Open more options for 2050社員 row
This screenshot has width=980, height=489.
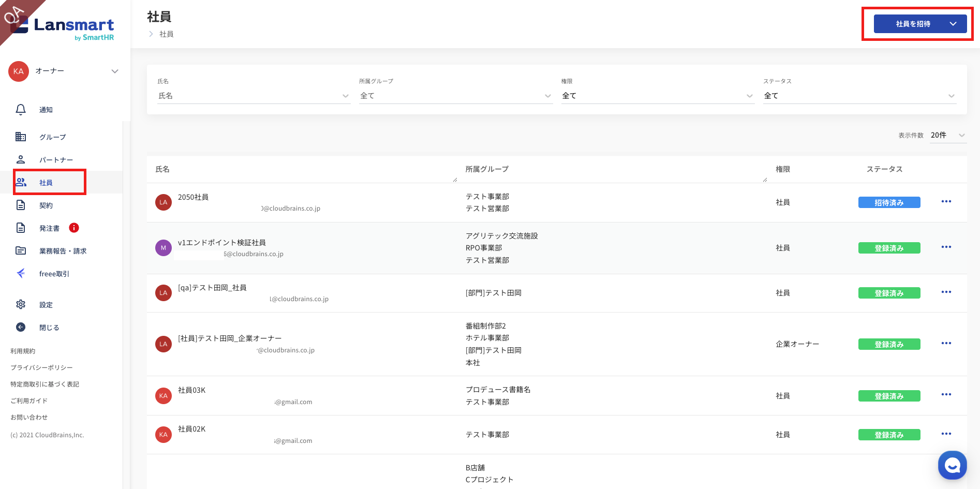click(946, 202)
